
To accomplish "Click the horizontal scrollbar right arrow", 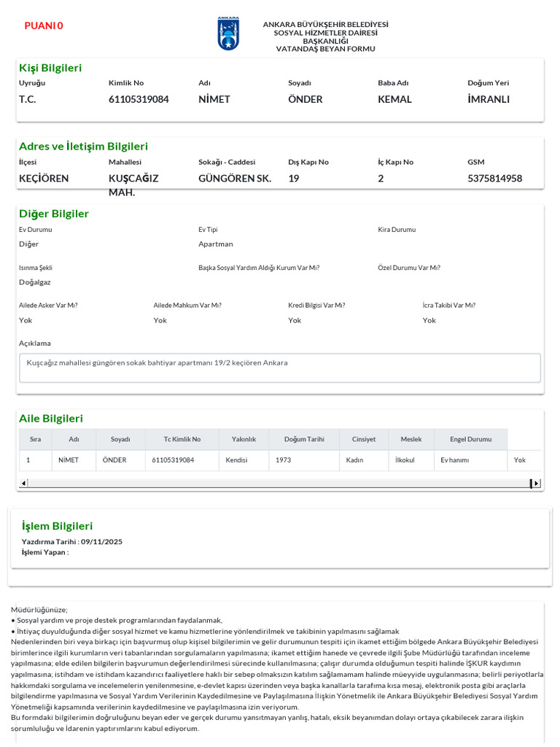I will pyautogui.click(x=537, y=484).
